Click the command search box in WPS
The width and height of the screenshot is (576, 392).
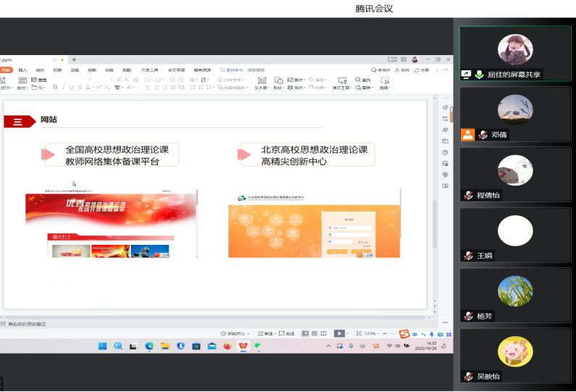tap(243, 70)
